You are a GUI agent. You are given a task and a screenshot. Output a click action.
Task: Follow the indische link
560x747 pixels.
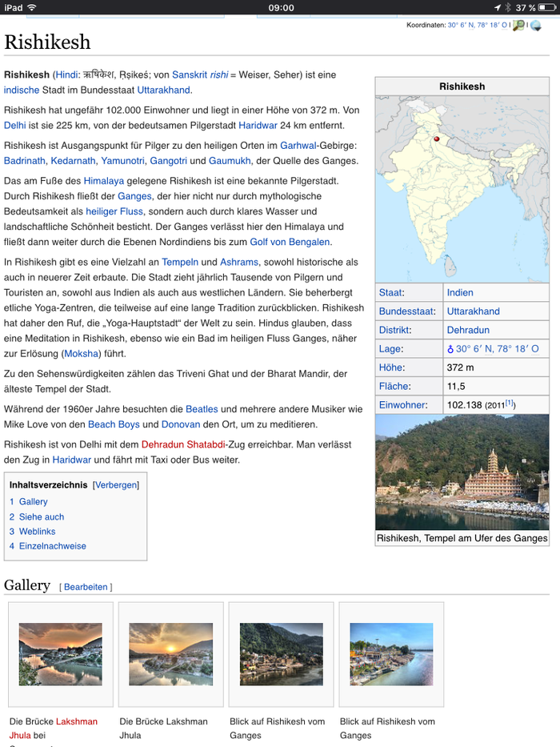22,90
